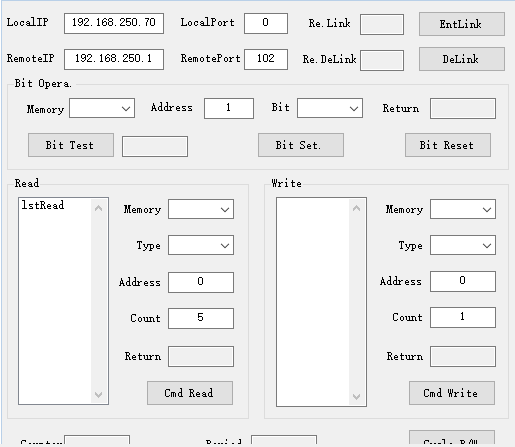Expand the Read Type combo box
The height and width of the screenshot is (447, 515).
[x=201, y=245]
